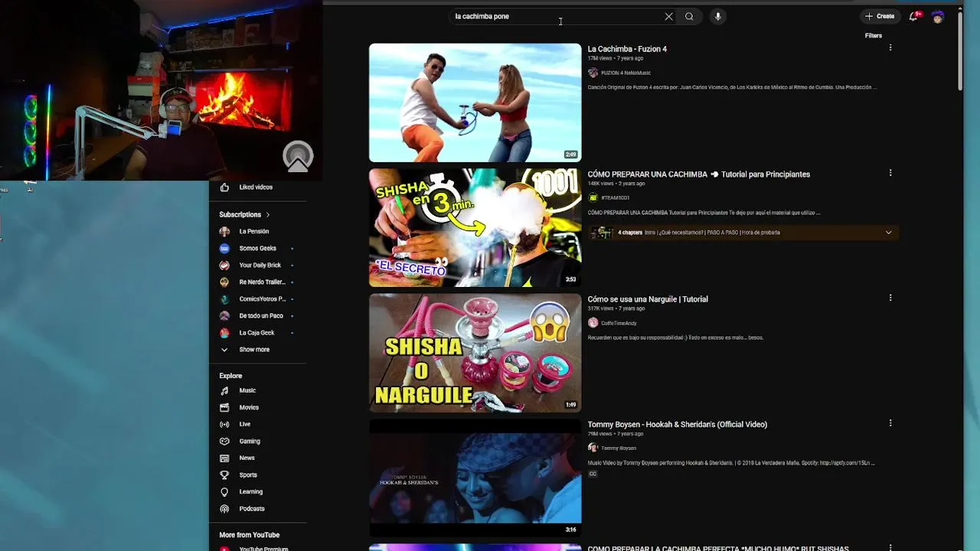Open Your Daily Brick subscription
980x551 pixels.
click(257, 265)
